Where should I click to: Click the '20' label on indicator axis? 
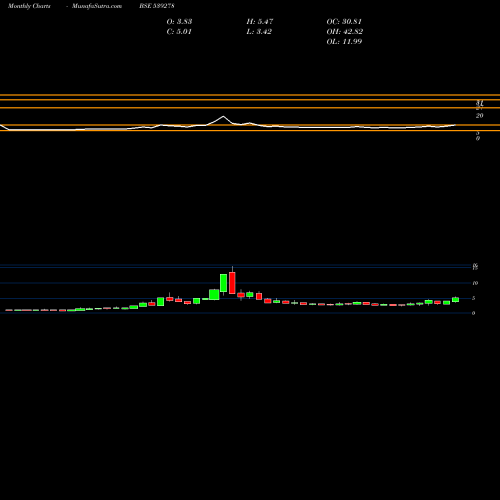479,116
